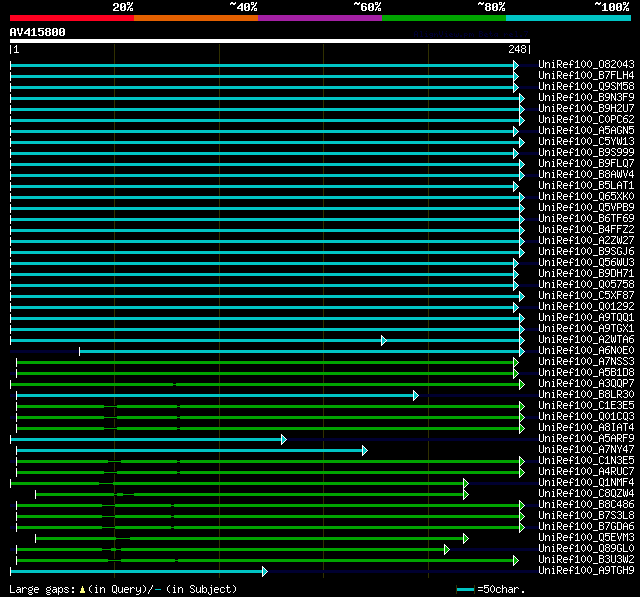The image size is (640, 597).
Task: Click the UniRef100_Q89GL0 label
Action: click(x=586, y=549)
